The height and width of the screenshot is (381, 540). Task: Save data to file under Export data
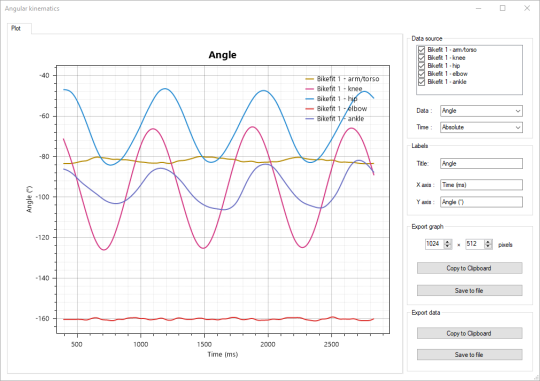[x=469, y=354]
